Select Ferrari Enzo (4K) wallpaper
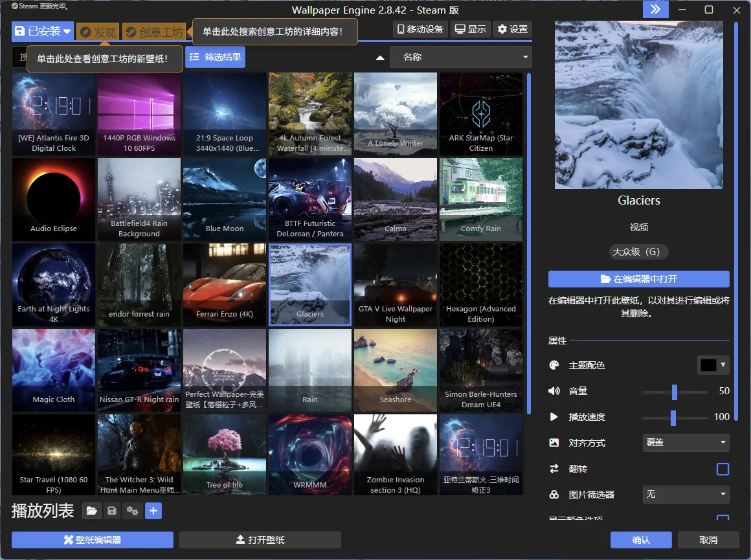751x560 pixels. coord(225,285)
